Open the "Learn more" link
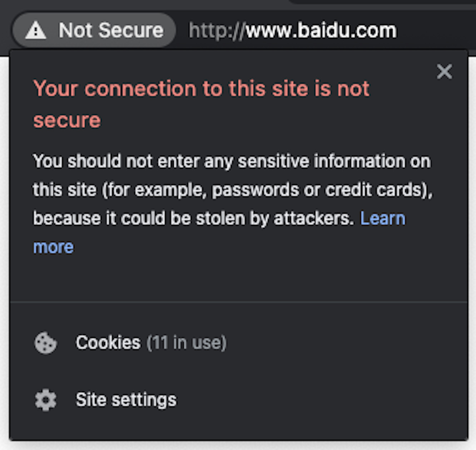Screen dimensions: 476x450 point(382,218)
